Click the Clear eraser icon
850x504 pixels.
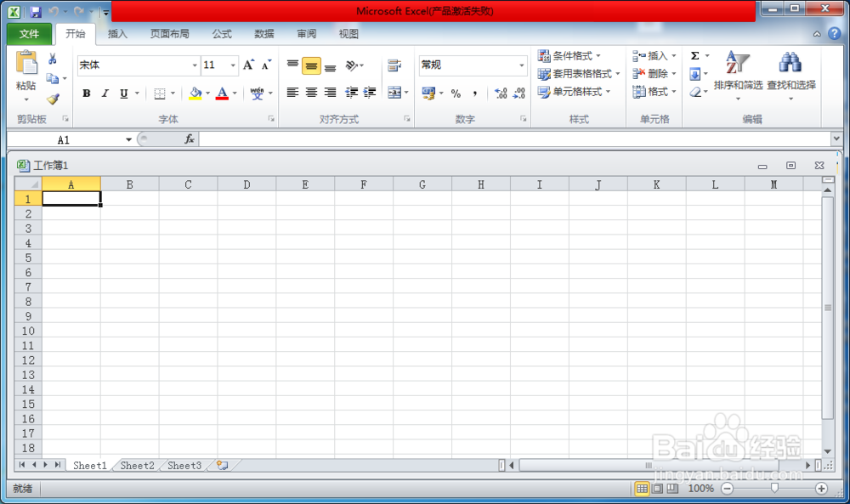click(x=695, y=92)
